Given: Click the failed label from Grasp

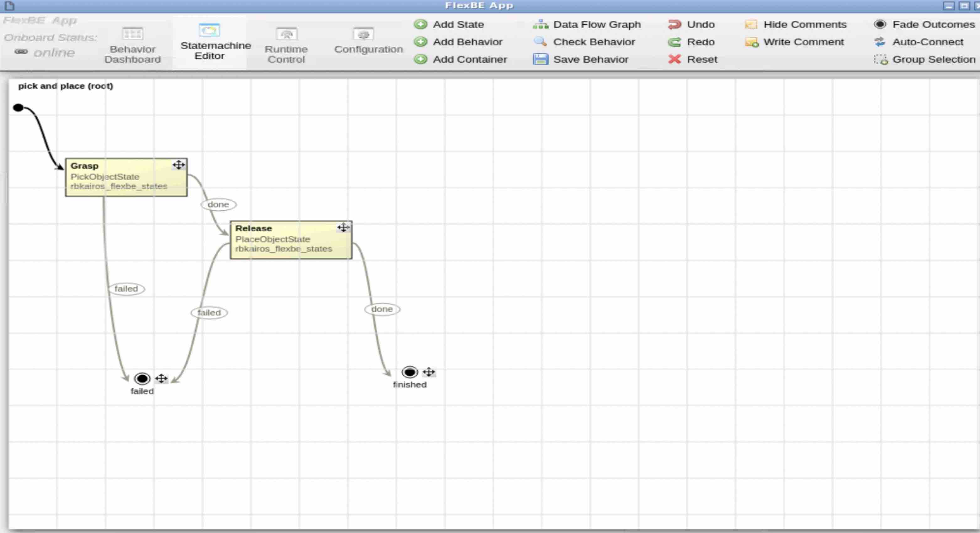Looking at the screenshot, I should coord(126,289).
